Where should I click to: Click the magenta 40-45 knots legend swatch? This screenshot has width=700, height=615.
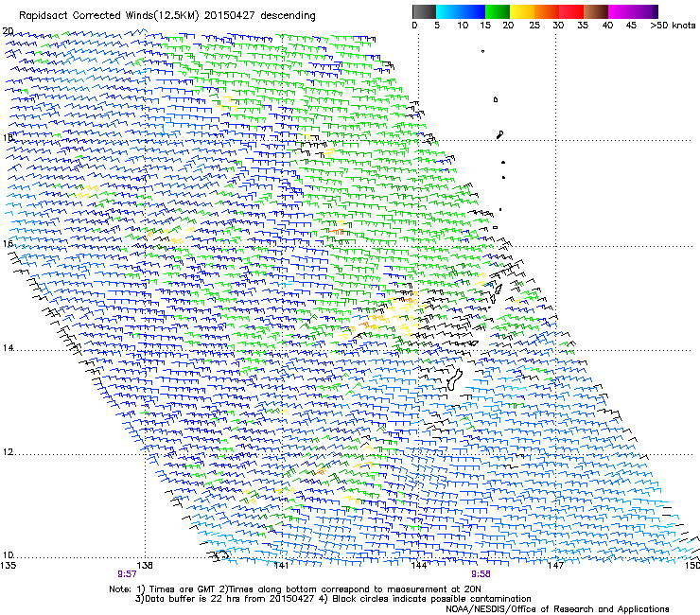tap(621, 11)
